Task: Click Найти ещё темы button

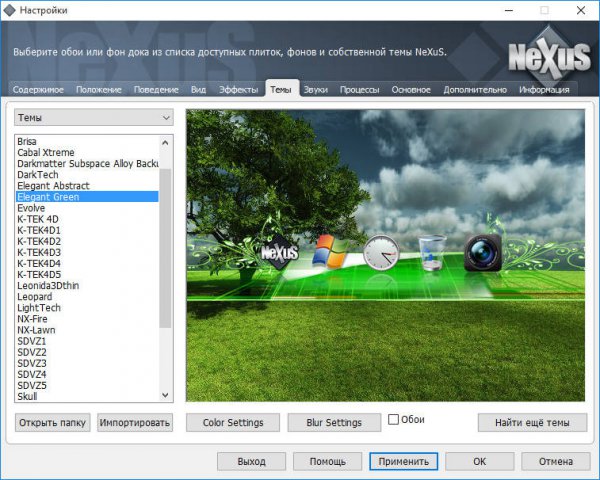Action: (x=532, y=423)
